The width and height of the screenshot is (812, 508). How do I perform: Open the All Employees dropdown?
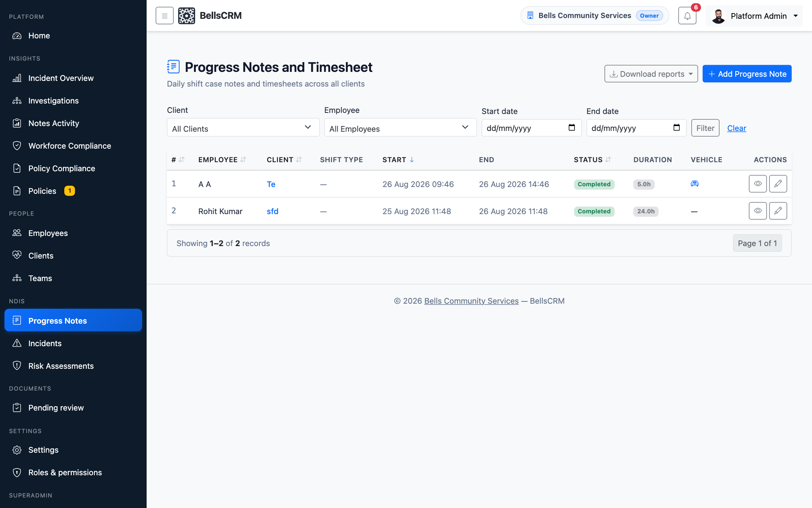[x=400, y=128]
